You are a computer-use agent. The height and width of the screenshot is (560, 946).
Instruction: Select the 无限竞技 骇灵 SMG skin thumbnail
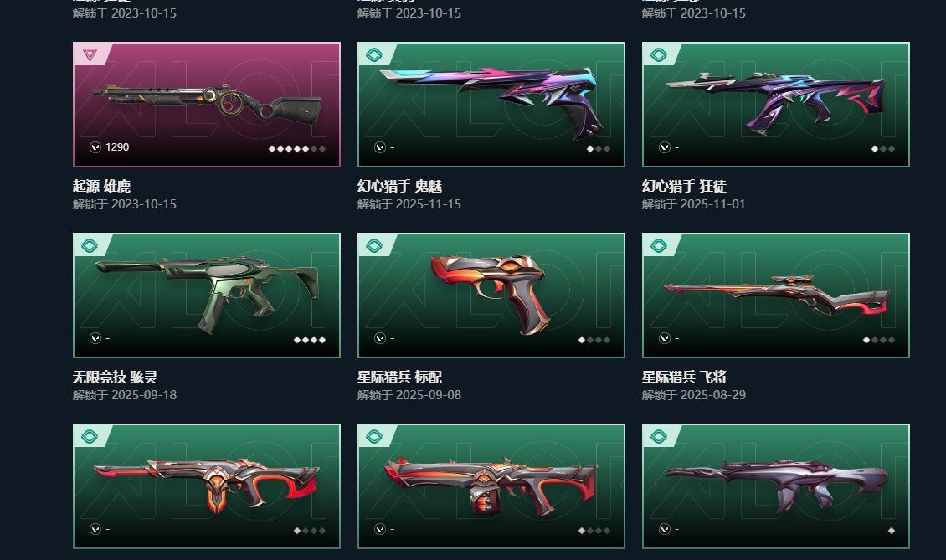pos(206,295)
